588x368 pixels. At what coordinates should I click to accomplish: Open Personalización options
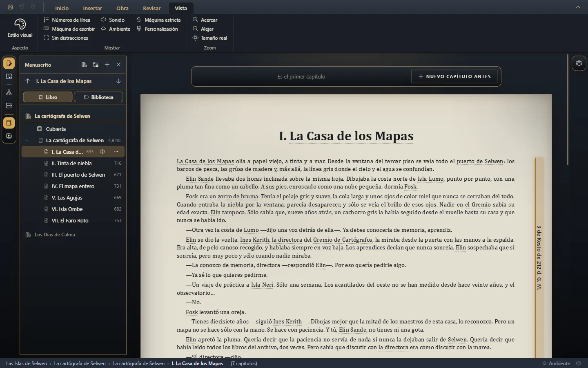(x=157, y=29)
